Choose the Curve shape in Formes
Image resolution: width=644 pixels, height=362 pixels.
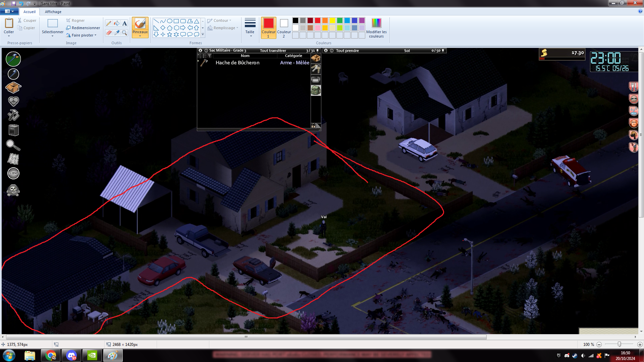163,21
